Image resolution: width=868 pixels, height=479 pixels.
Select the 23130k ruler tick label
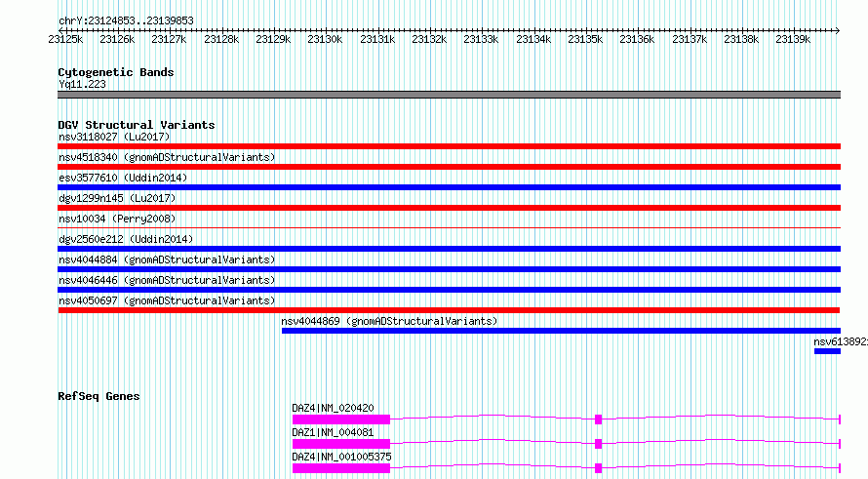(325, 39)
